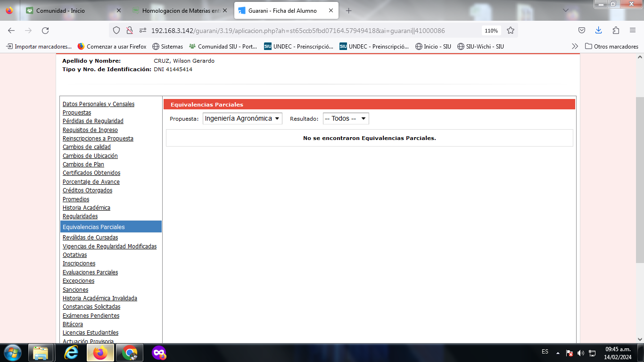Launch Internet Explorer from the taskbar
Screen dimensions: 644x362
[71, 353]
